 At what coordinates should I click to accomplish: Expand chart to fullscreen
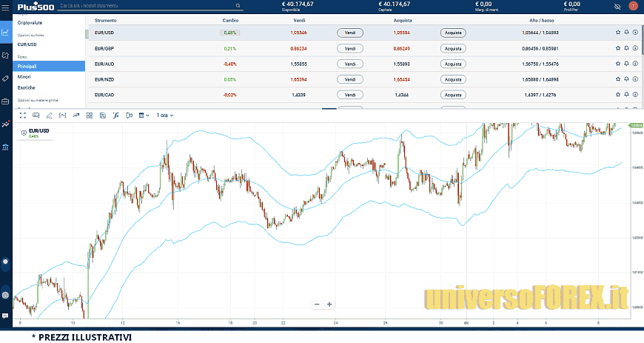coord(22,116)
